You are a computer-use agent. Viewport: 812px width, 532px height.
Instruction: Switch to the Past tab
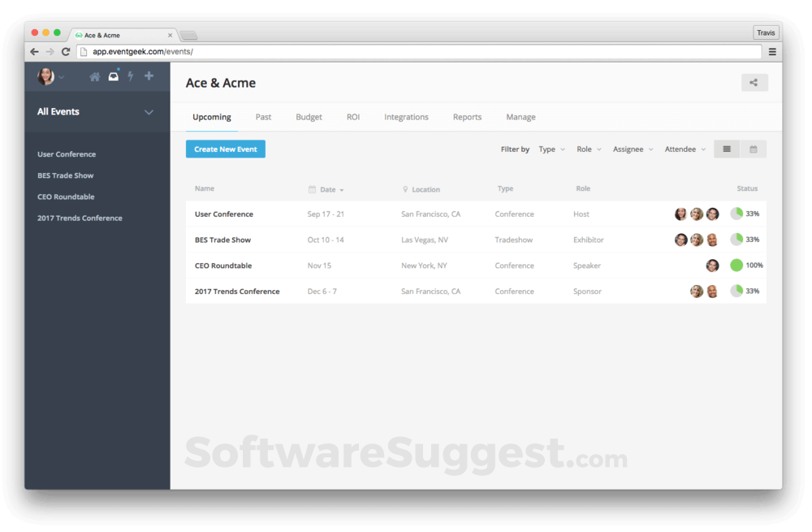(263, 117)
